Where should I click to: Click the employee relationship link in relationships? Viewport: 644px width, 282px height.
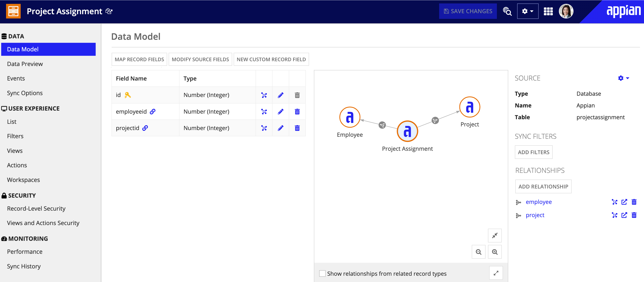click(x=539, y=201)
